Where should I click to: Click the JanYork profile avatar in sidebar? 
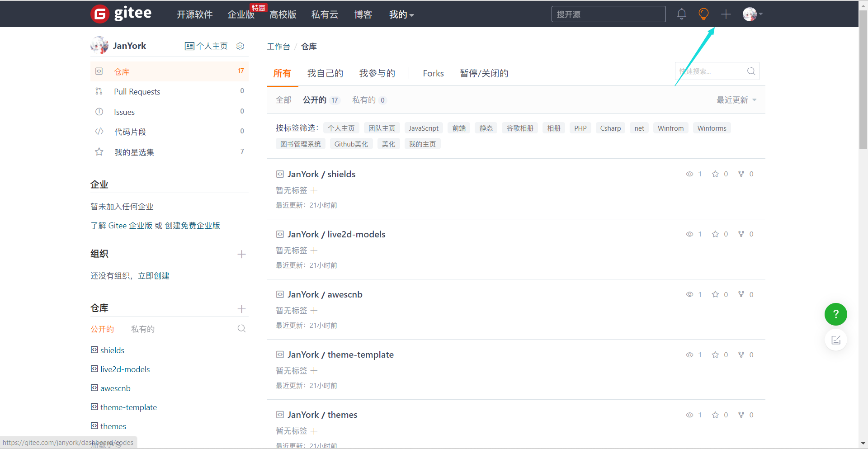point(99,45)
